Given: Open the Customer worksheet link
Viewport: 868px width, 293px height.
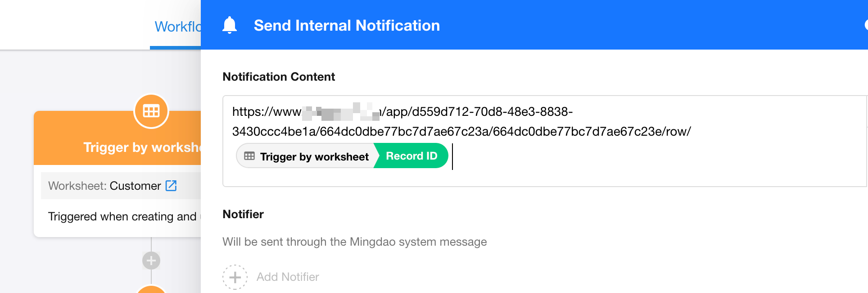Looking at the screenshot, I should pos(135,186).
